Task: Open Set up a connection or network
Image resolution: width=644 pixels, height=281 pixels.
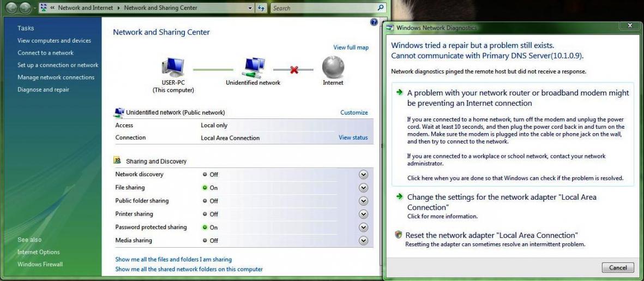Action: tap(58, 65)
